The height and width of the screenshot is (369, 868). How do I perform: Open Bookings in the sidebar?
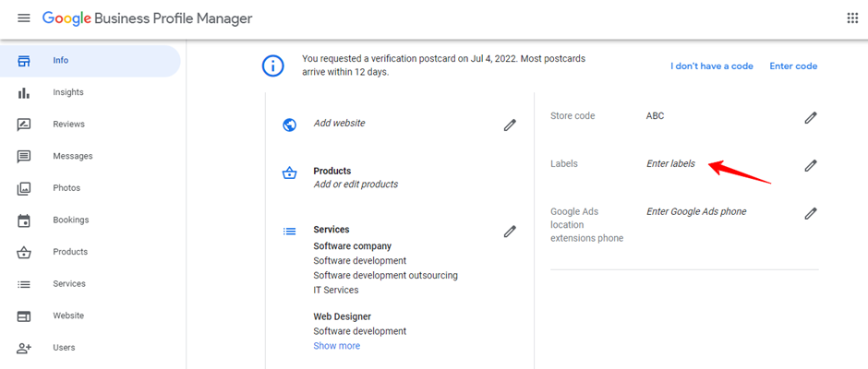70,220
